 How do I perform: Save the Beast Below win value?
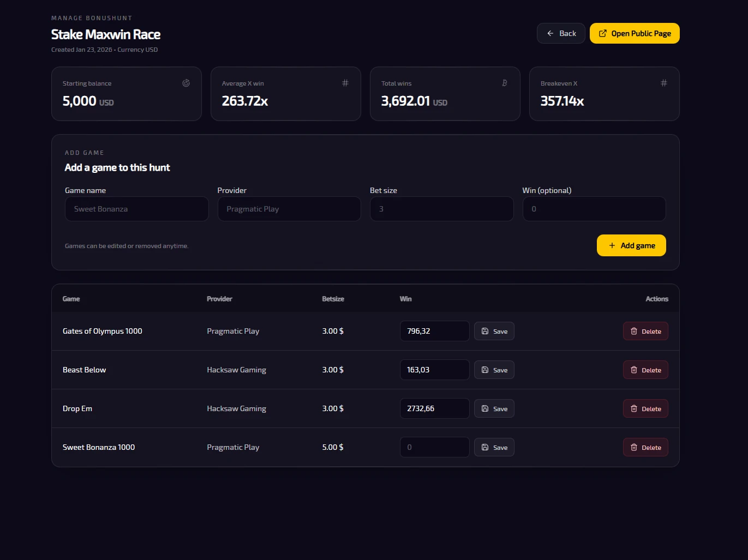494,370
